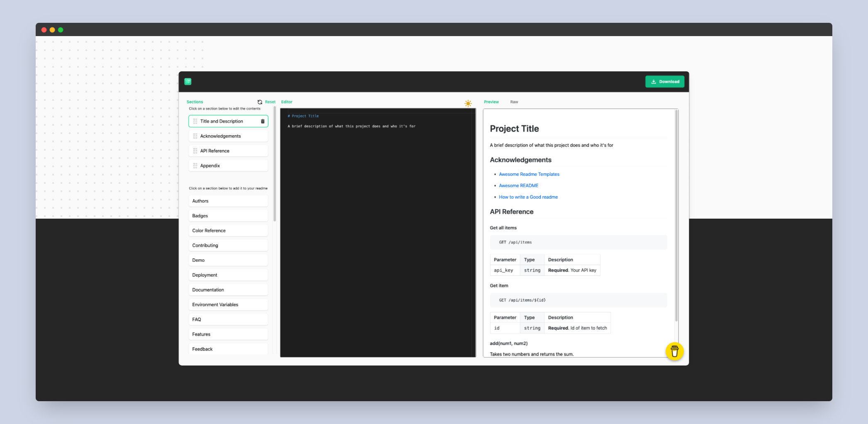Image resolution: width=868 pixels, height=424 pixels.
Task: Click the Title and Description drag handle
Action: point(195,121)
